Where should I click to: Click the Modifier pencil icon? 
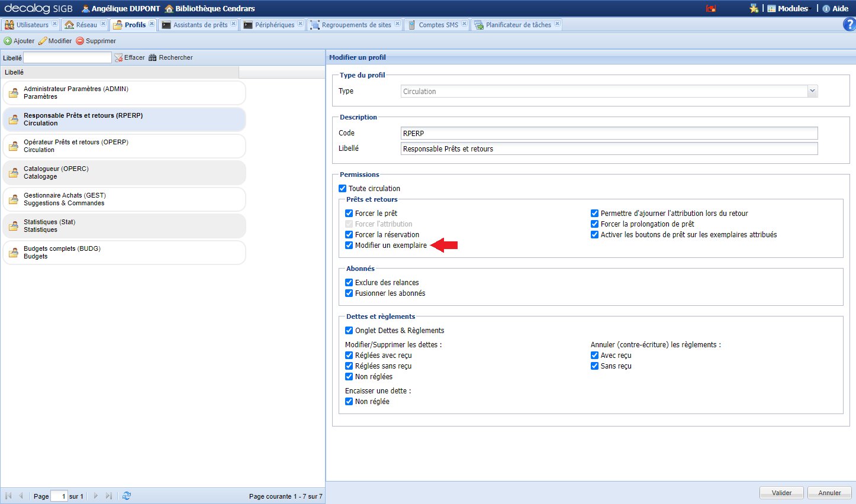tap(43, 41)
